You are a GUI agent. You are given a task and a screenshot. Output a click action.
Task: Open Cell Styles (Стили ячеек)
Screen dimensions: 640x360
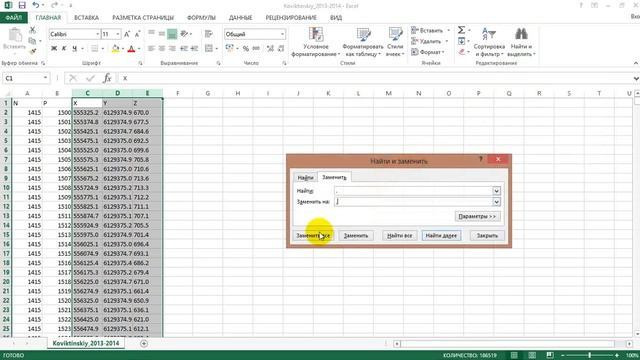point(395,42)
